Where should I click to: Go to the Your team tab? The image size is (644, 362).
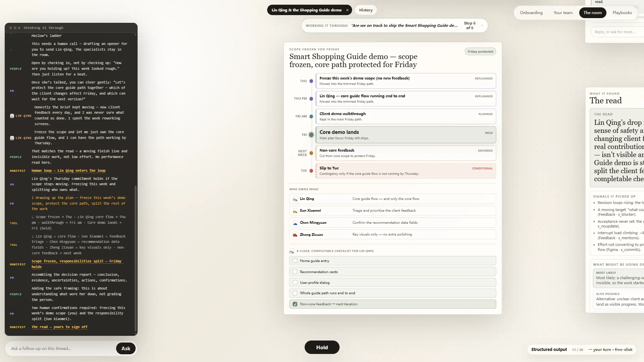(x=563, y=13)
